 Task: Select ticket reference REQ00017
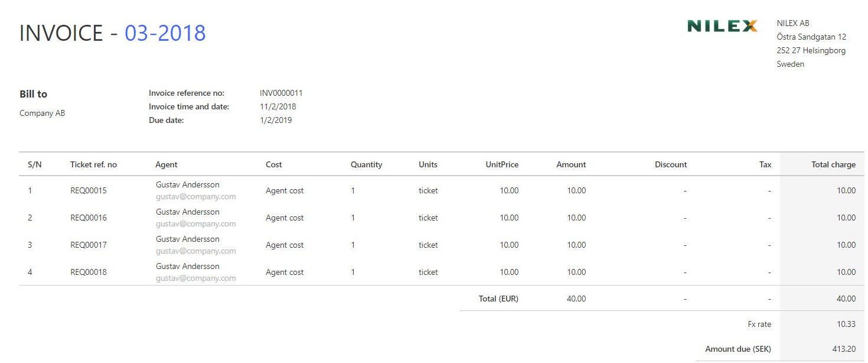pyautogui.click(x=89, y=245)
